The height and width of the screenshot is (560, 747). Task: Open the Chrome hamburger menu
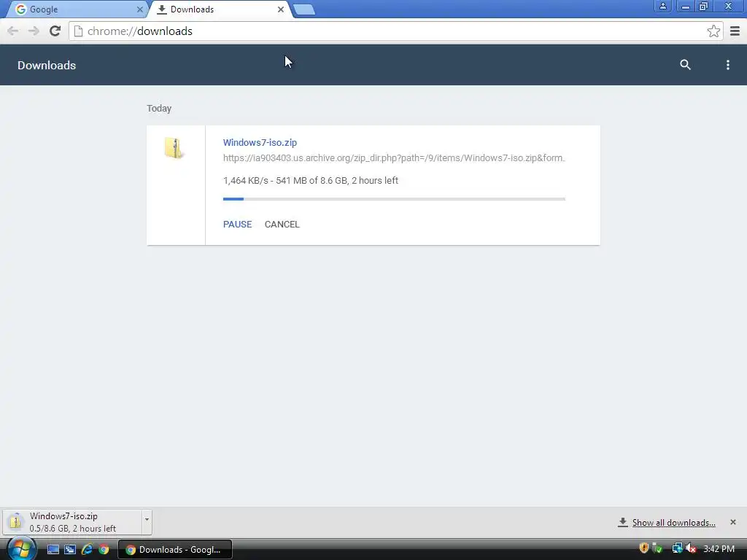coord(735,31)
